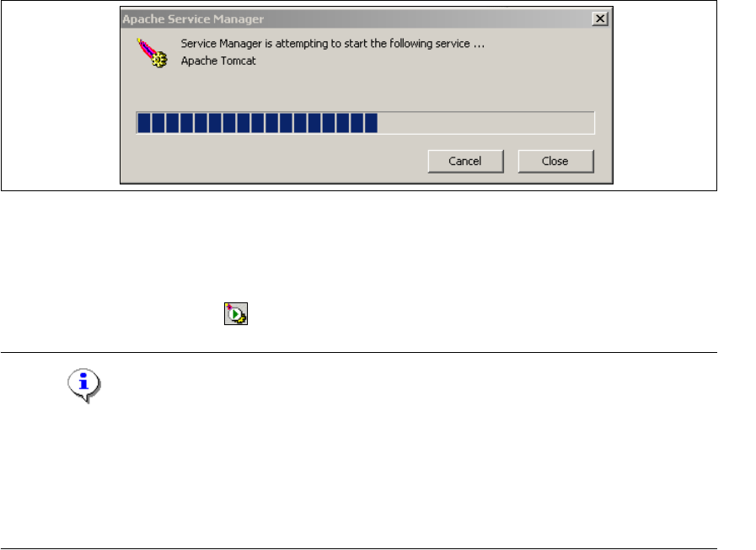The height and width of the screenshot is (550, 756).
Task: Click the Apache feather icon in the dialog
Action: (153, 53)
